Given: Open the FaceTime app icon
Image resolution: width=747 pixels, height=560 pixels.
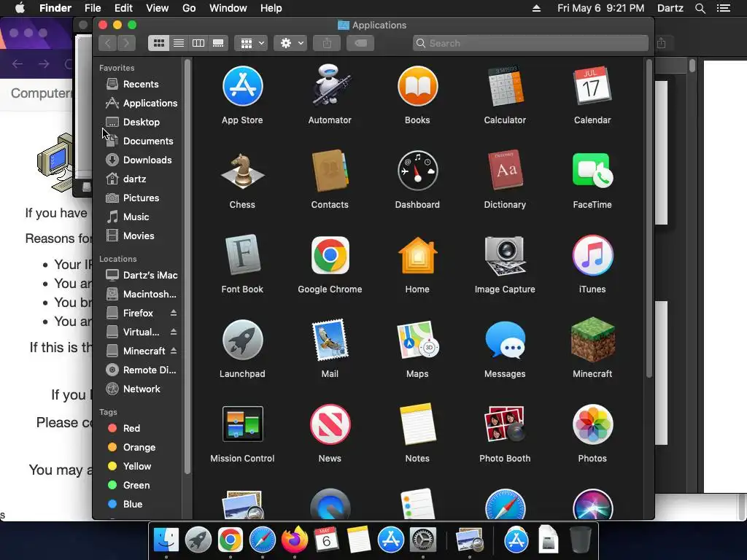Looking at the screenshot, I should 592,171.
